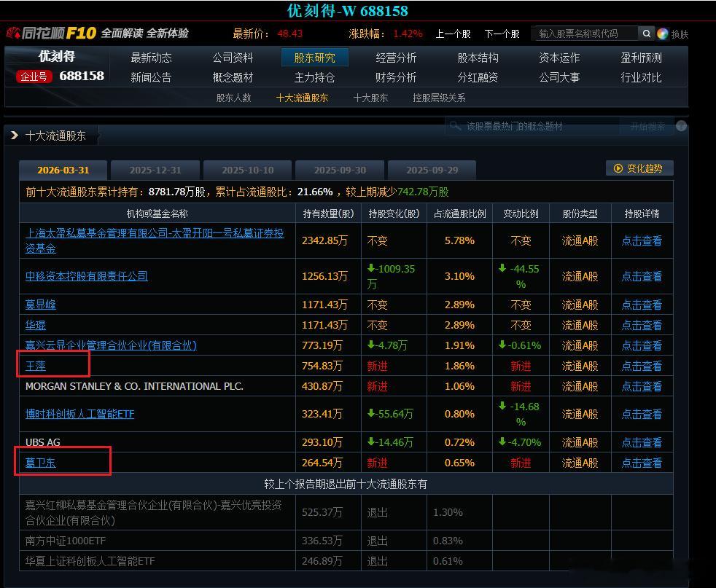Open the 换肤 skin color icon
This screenshot has height=588, width=716.
(663, 34)
